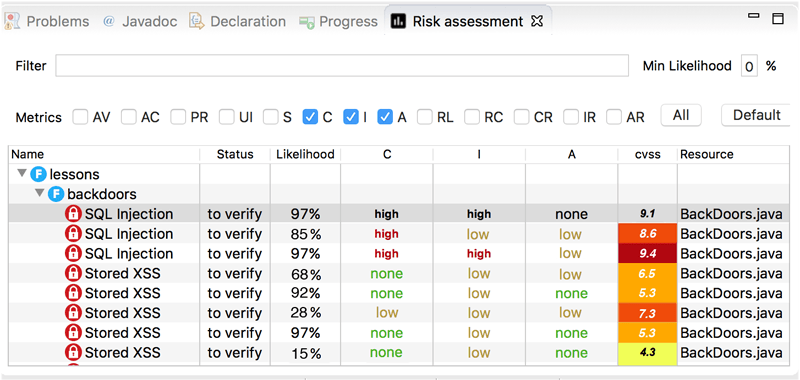
Task: Click the lessons folder F icon
Action: point(38,174)
